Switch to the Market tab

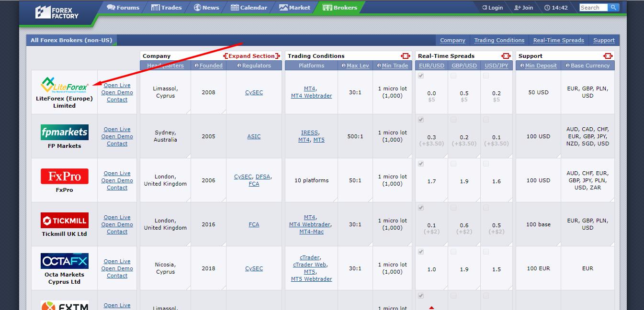(x=294, y=7)
